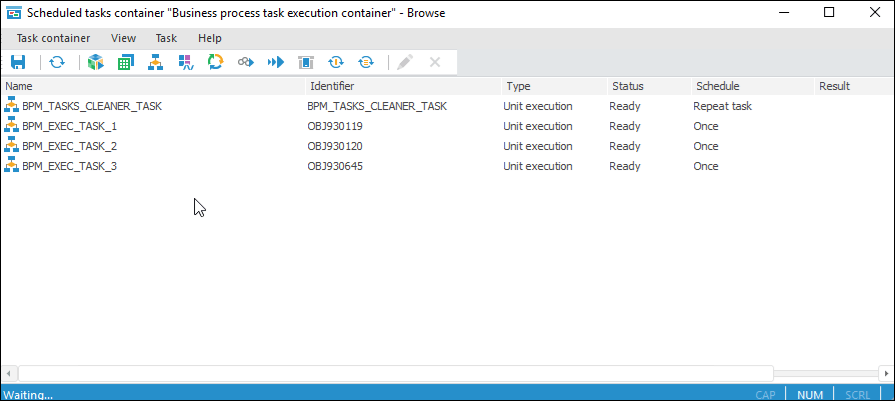This screenshot has width=895, height=401.
Task: Click the blue double-arrow toolbar icon
Action: click(x=275, y=62)
